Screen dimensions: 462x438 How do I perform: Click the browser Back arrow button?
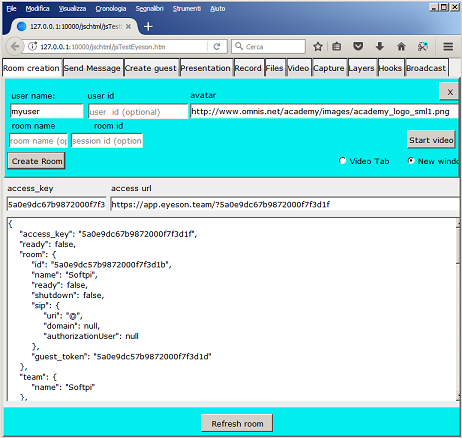15,46
